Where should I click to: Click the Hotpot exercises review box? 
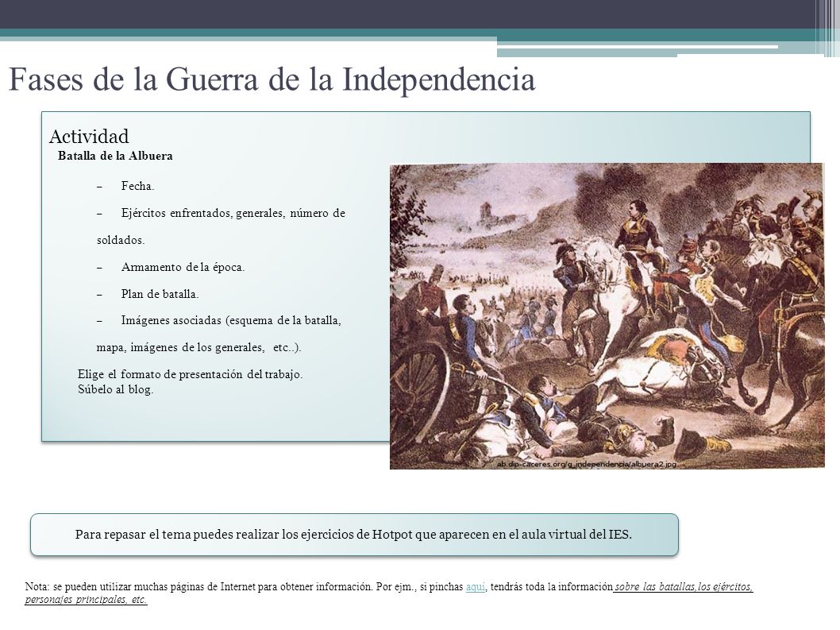click(354, 535)
